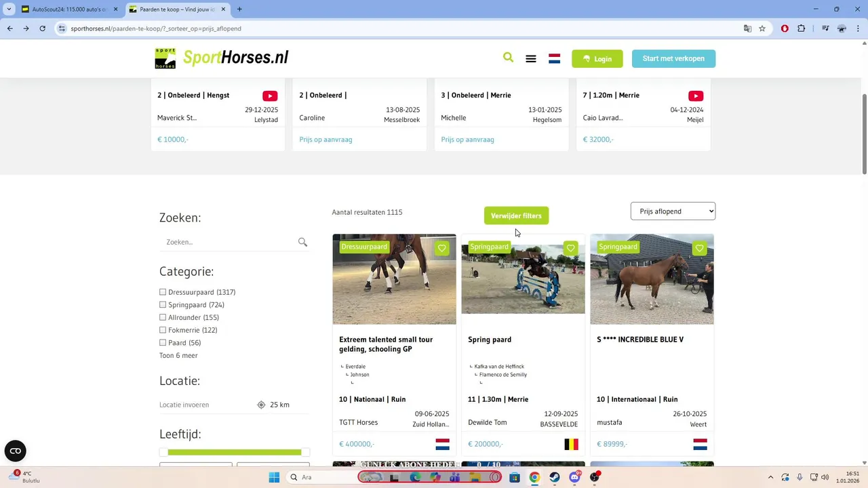Click the translate page icon in address bar
Screen dimensions: 868x488
point(747,28)
